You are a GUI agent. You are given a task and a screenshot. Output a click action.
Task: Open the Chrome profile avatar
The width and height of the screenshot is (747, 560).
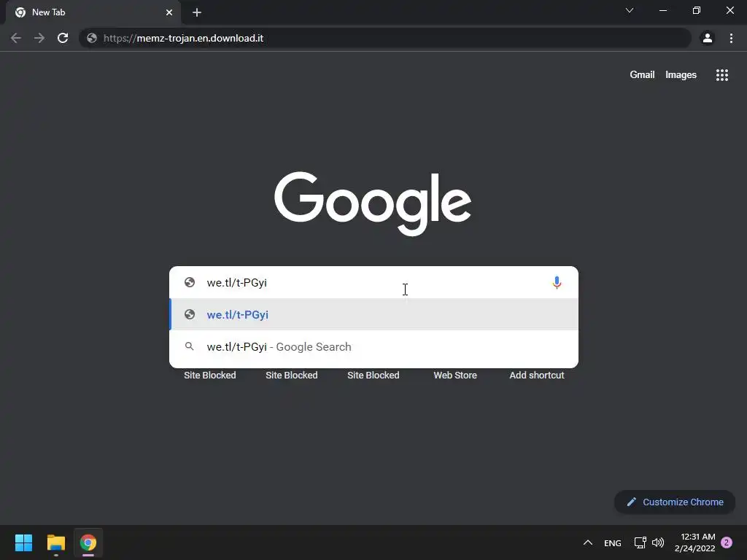708,38
